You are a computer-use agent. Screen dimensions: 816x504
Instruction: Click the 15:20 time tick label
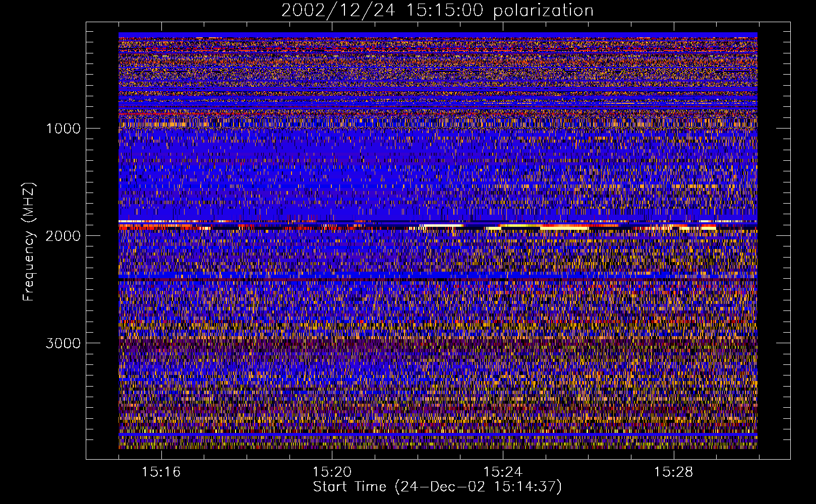pos(332,472)
